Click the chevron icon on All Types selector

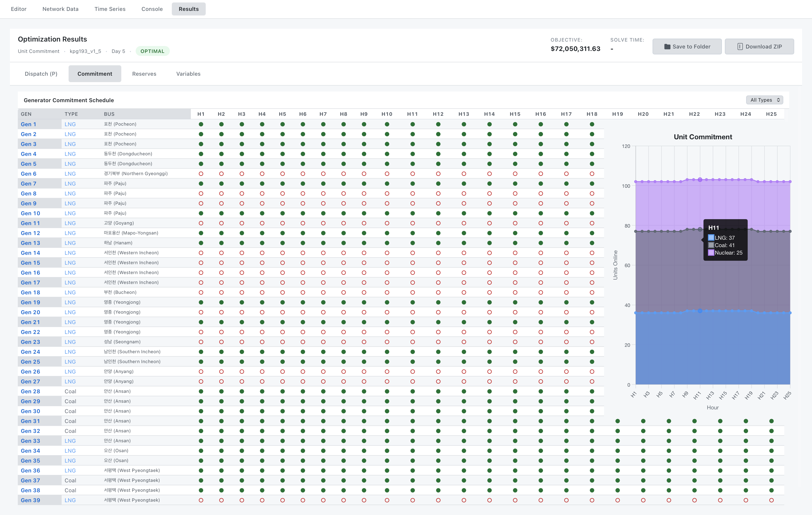pos(779,100)
